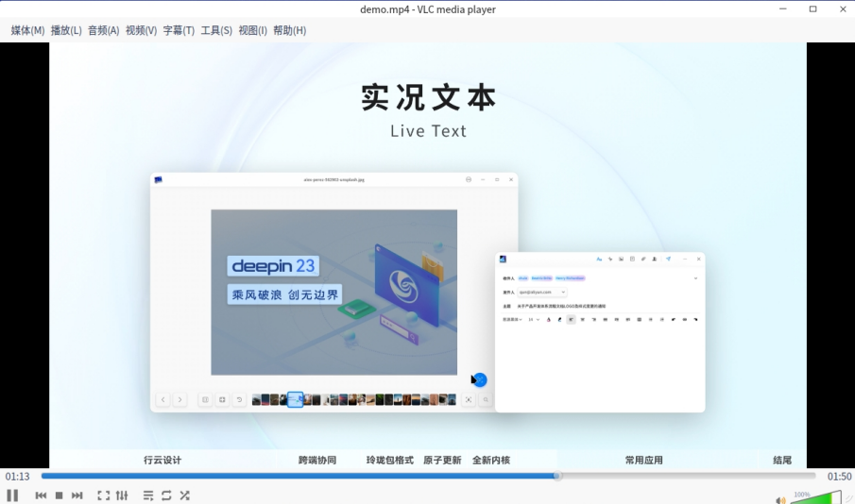Jump to the next media track
Image resolution: width=855 pixels, height=504 pixels.
(77, 496)
